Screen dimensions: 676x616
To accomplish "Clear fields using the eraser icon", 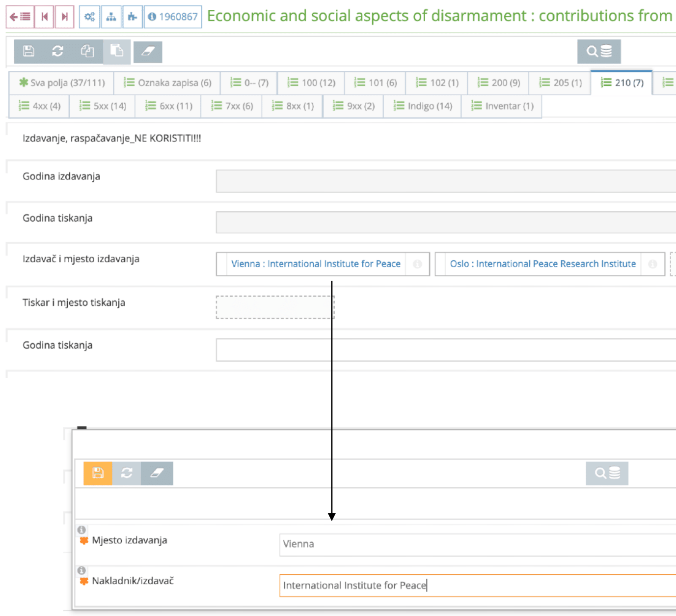I will 148,51.
